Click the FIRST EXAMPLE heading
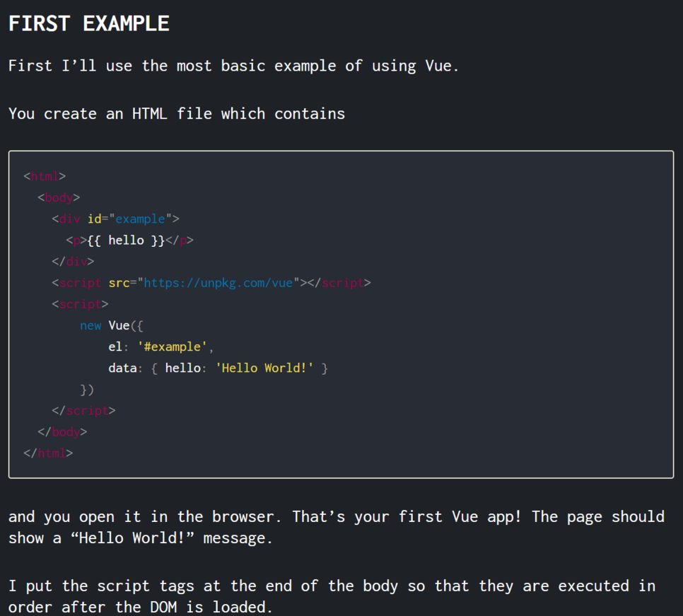 tap(89, 23)
